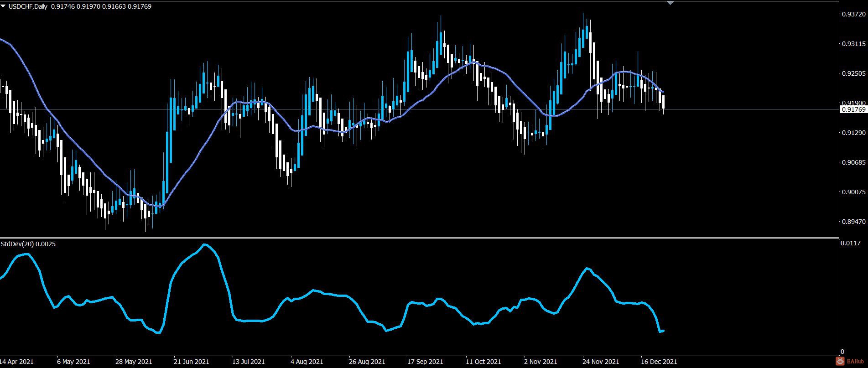This screenshot has width=868, height=368.
Task: Click the StdDev(20) 0.0025 indicator label
Action: (x=28, y=244)
